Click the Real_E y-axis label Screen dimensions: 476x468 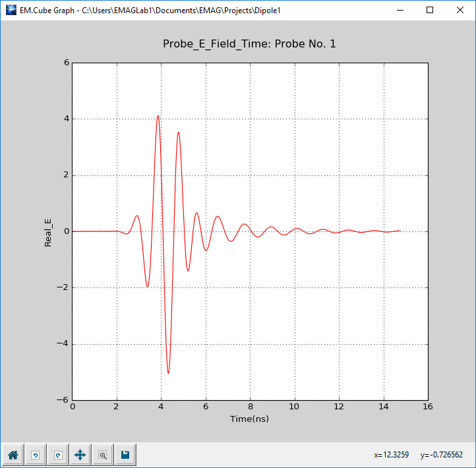click(48, 233)
